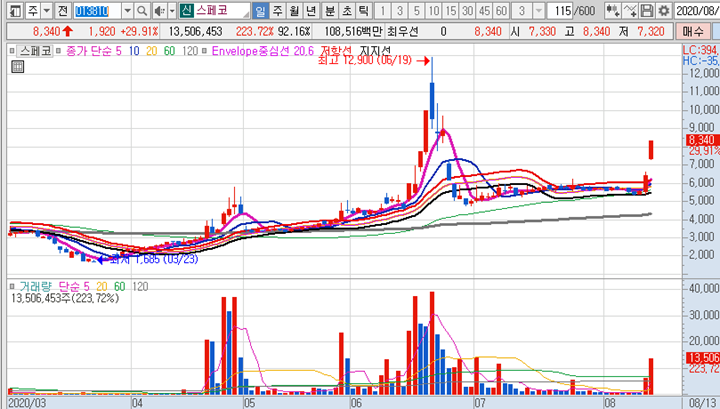
Task: Toggle the square before Envelope중심선 legend
Action: pyautogui.click(x=204, y=51)
